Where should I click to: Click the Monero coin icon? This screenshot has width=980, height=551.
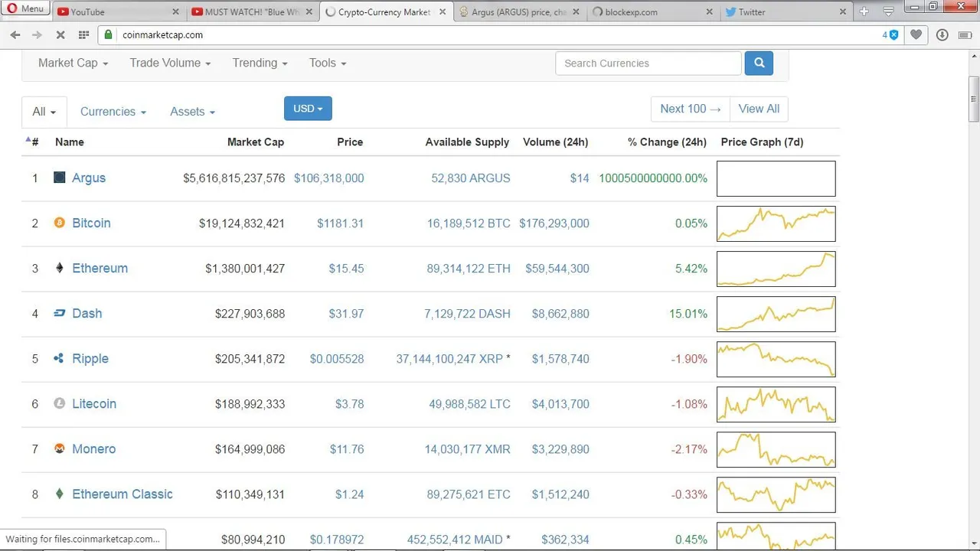[x=60, y=448]
